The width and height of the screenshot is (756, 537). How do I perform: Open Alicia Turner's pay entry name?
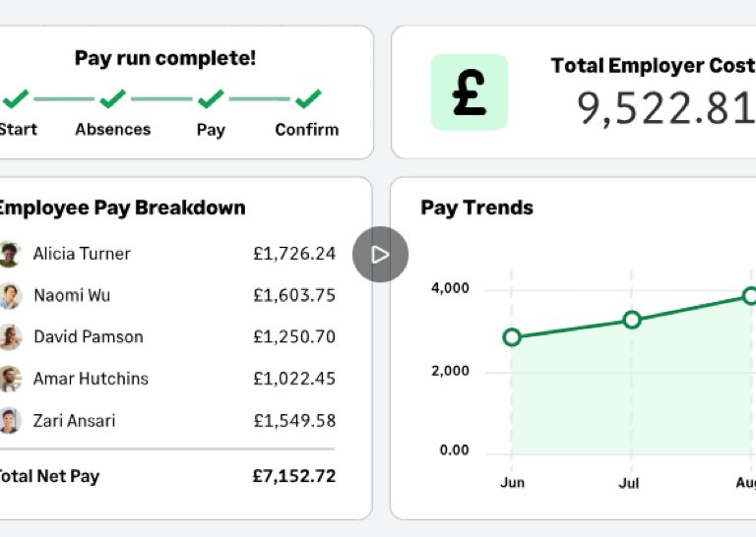pos(82,254)
